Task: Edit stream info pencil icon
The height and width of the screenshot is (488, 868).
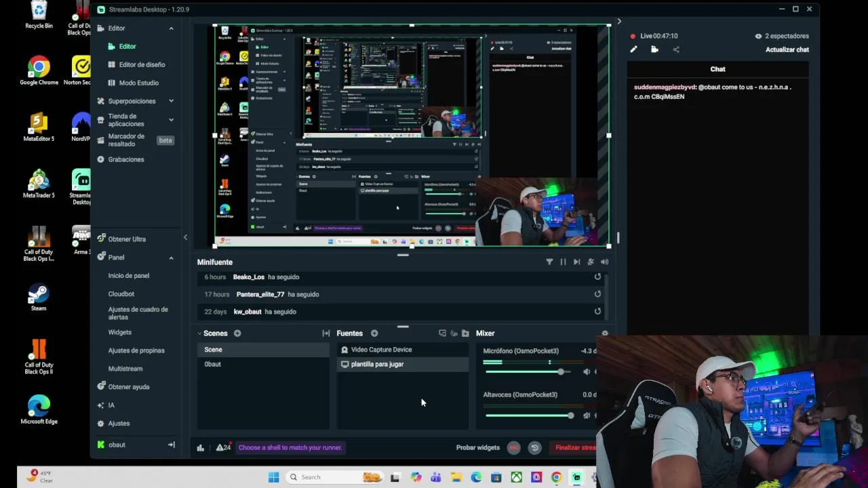Action: tap(633, 49)
